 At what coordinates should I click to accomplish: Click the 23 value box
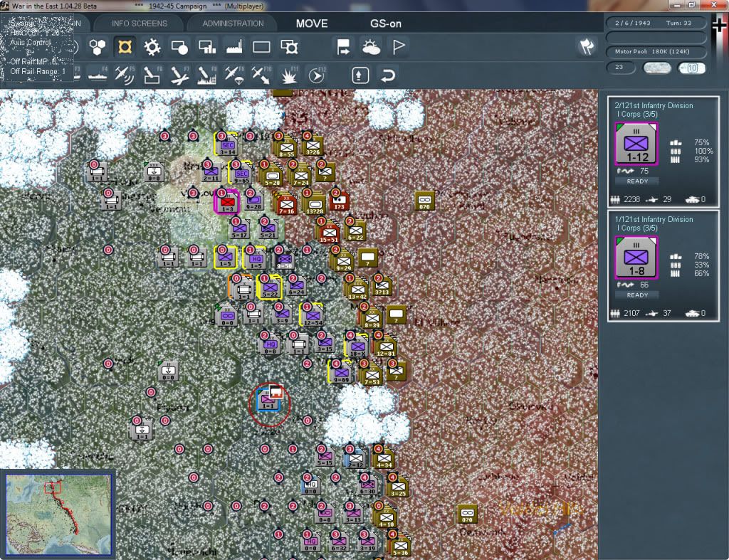pos(621,68)
